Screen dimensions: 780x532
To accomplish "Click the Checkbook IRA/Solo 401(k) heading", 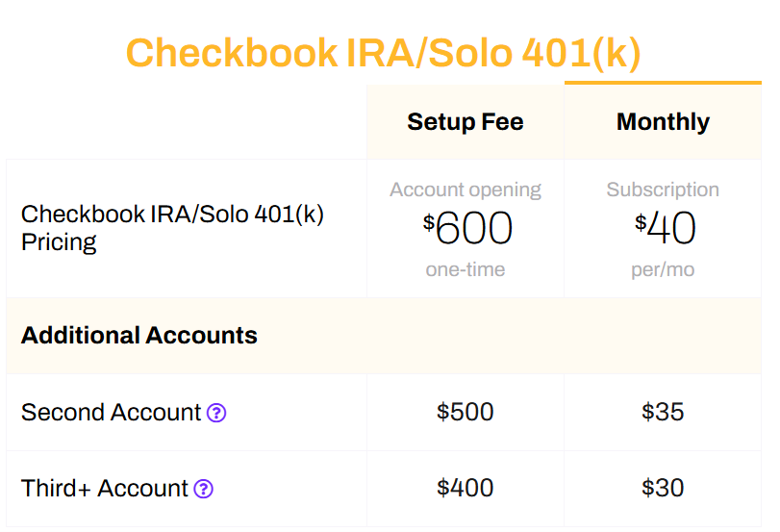I will click(383, 53).
